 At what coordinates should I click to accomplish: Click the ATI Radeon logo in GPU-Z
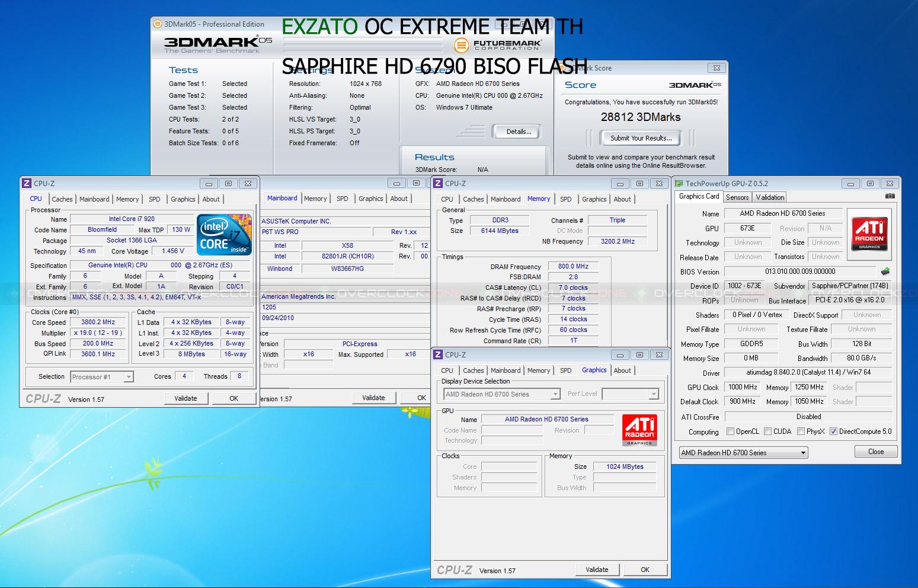[869, 233]
